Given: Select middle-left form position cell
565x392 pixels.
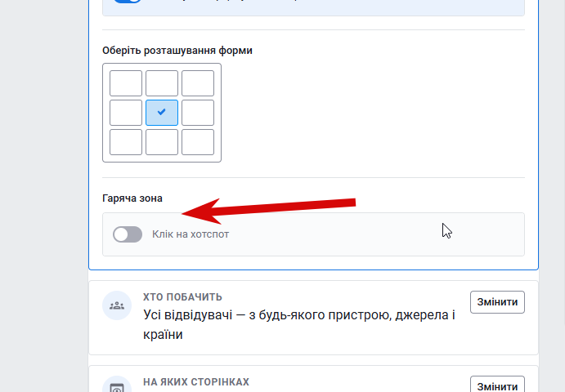Looking at the screenshot, I should (126, 113).
